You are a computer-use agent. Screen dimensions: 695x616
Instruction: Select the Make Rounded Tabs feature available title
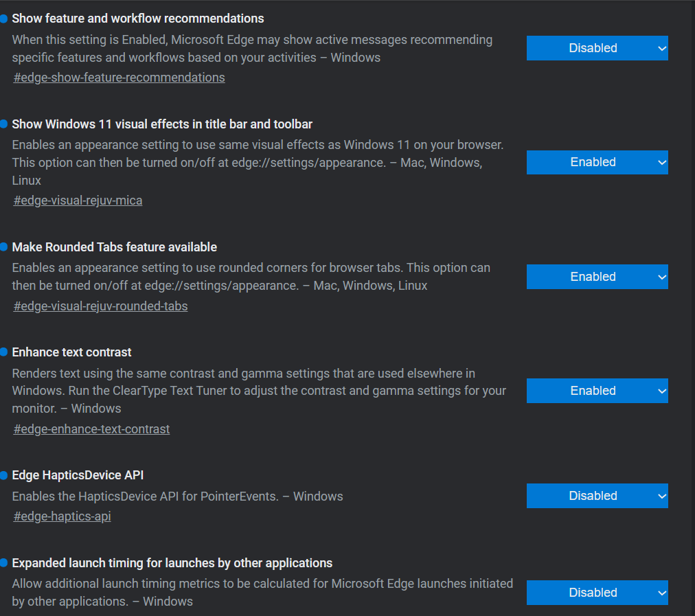coord(115,247)
